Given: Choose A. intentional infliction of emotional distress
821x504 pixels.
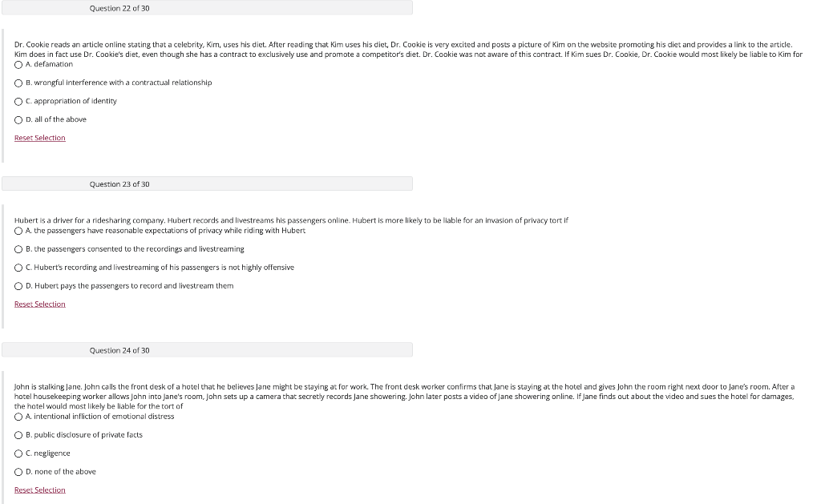Looking at the screenshot, I should tap(18, 417).
